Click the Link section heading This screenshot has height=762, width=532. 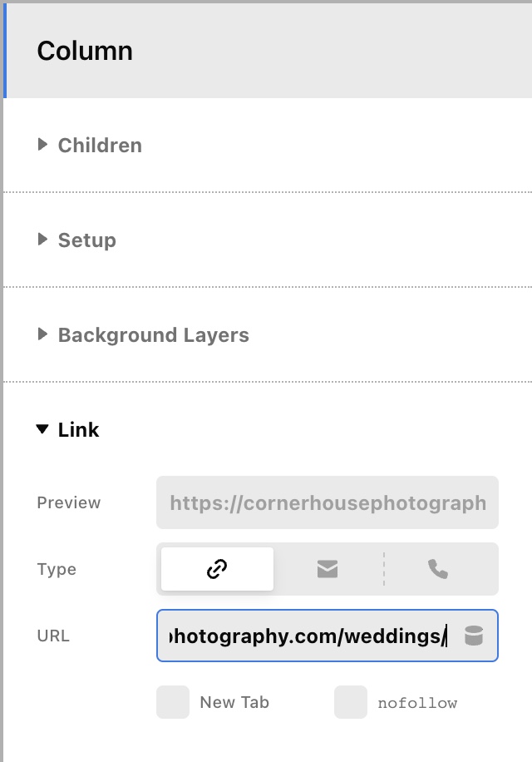click(x=79, y=429)
